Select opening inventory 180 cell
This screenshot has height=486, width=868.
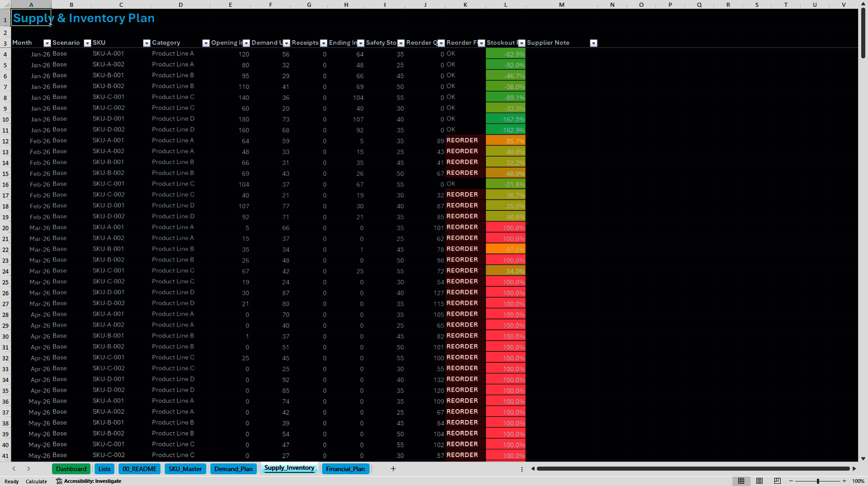[x=230, y=119]
